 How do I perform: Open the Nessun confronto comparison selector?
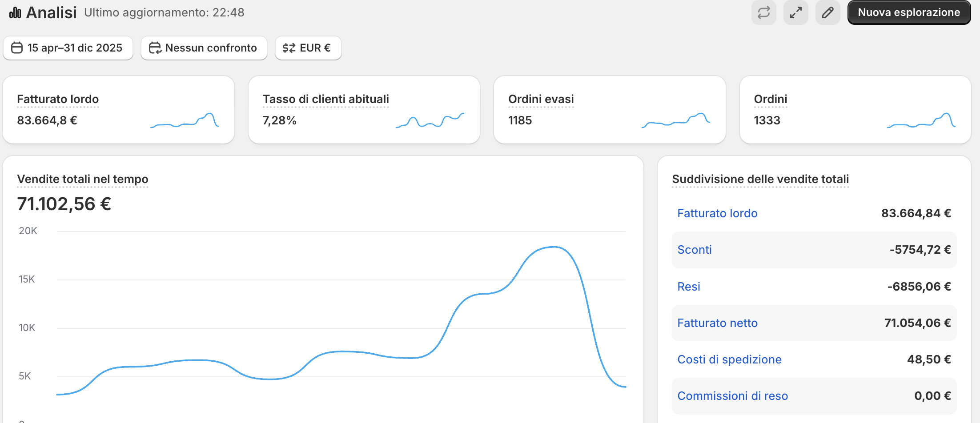tap(204, 48)
